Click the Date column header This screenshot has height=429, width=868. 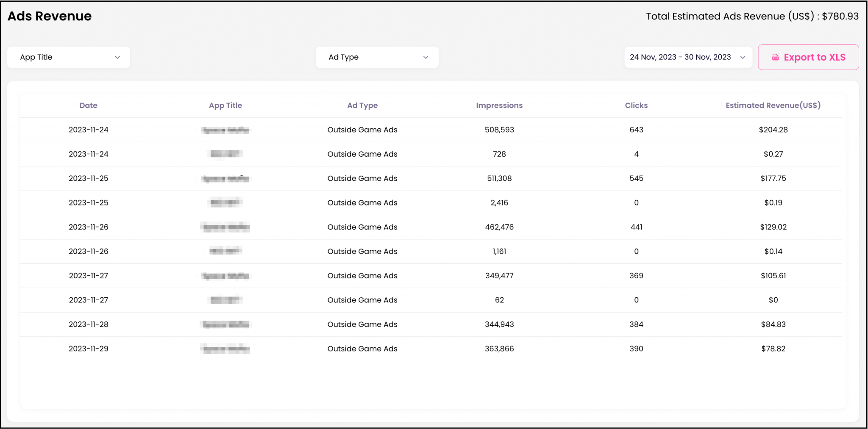88,105
